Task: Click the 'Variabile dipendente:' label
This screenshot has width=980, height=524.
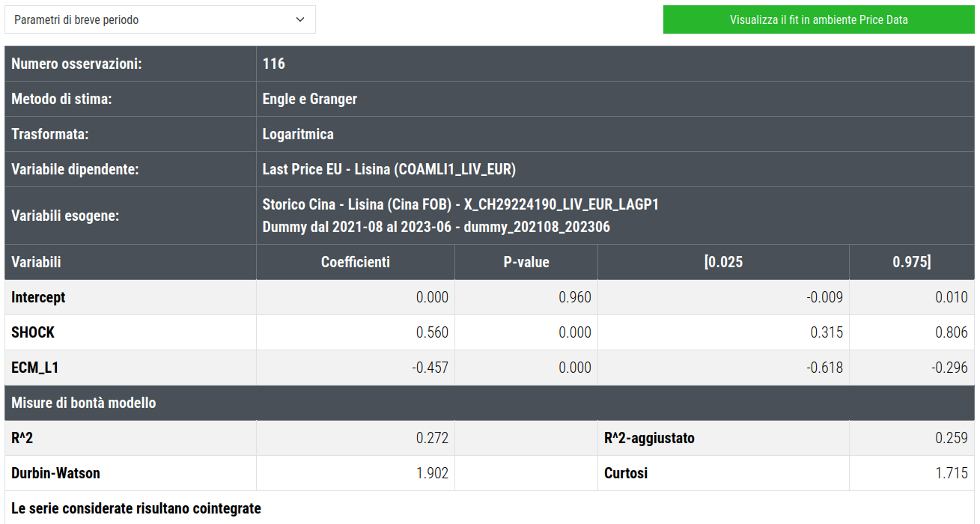Action: point(75,169)
